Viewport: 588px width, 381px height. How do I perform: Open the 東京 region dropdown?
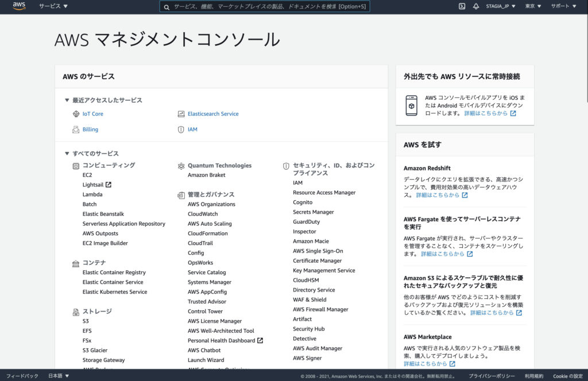click(x=533, y=6)
